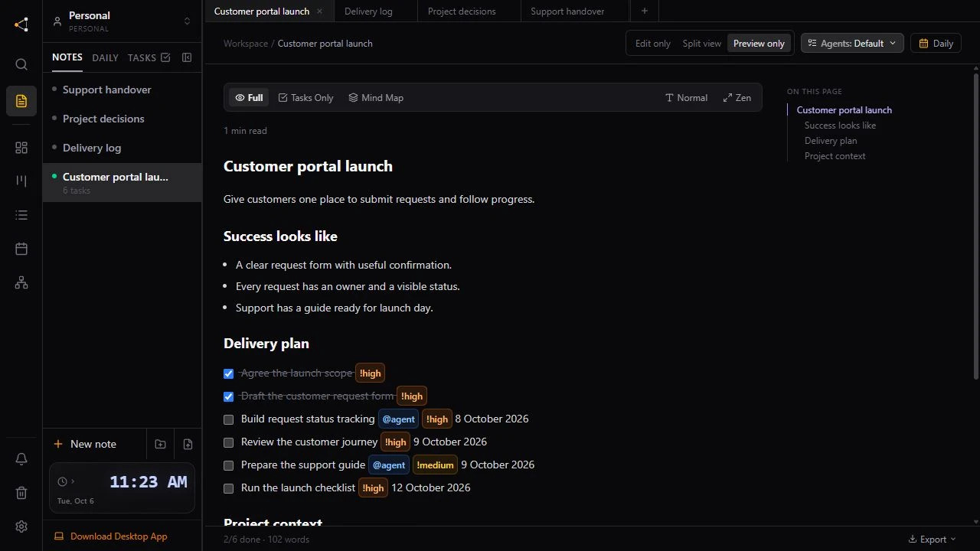Open the Normal text size selector
Screen dimensions: 980x551
(686, 98)
